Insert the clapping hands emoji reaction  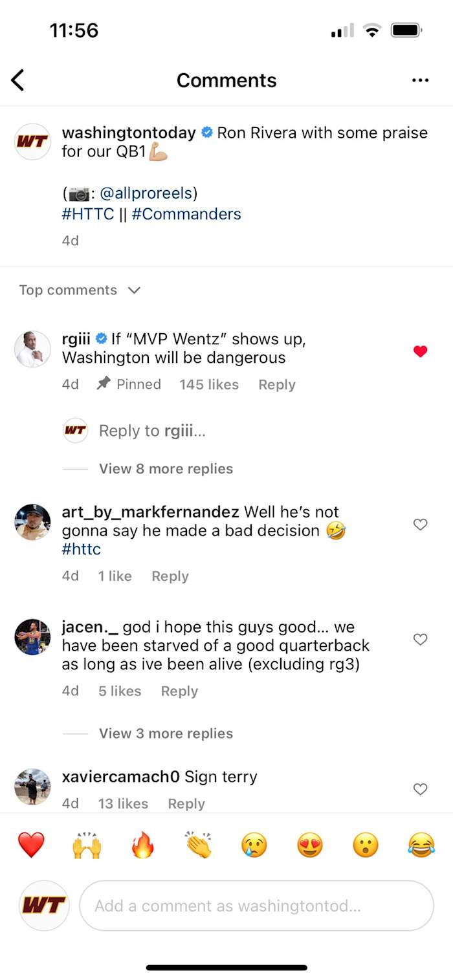click(198, 845)
